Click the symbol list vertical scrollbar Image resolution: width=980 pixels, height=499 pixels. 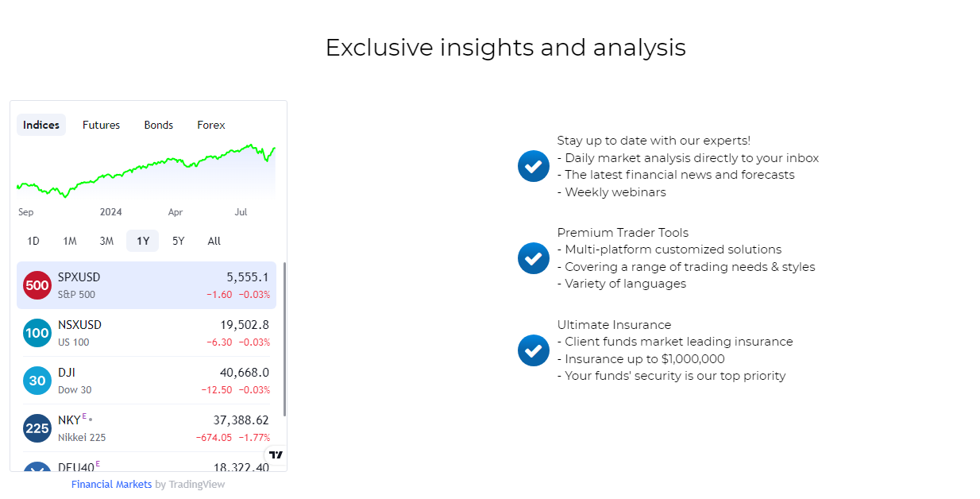[x=284, y=338]
